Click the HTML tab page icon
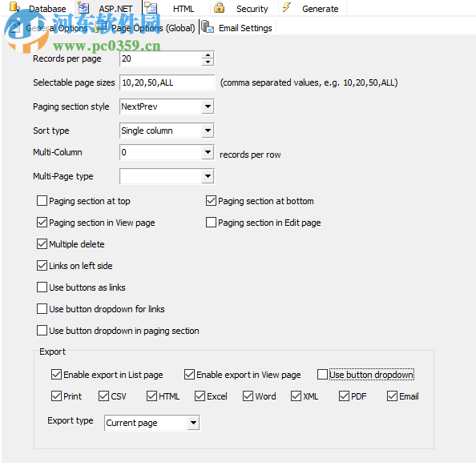The height and width of the screenshot is (466, 476). coord(151,7)
